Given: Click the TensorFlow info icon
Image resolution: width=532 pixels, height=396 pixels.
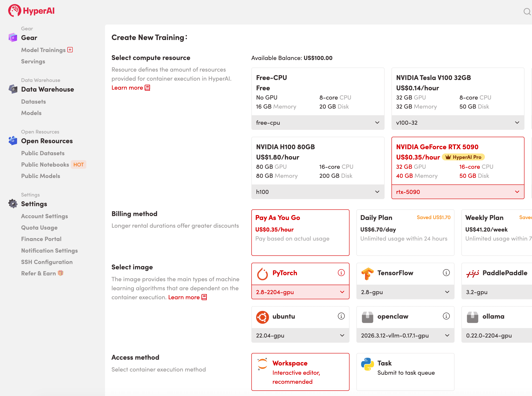Looking at the screenshot, I should pyautogui.click(x=446, y=273).
